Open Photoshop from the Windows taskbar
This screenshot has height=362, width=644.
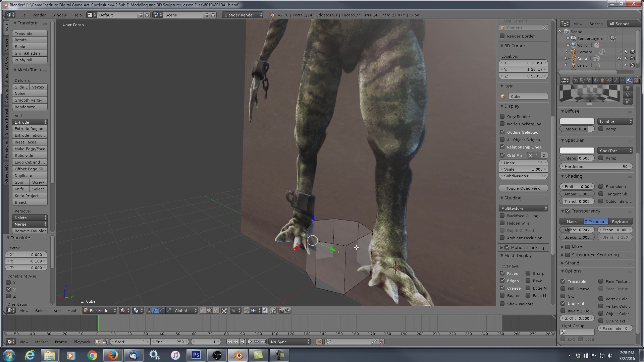[196, 355]
